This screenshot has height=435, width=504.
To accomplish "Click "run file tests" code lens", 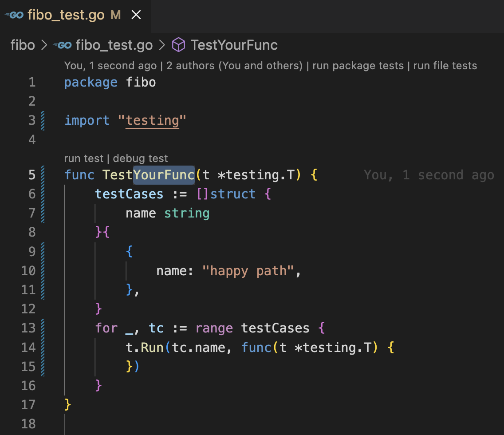I will pos(445,66).
